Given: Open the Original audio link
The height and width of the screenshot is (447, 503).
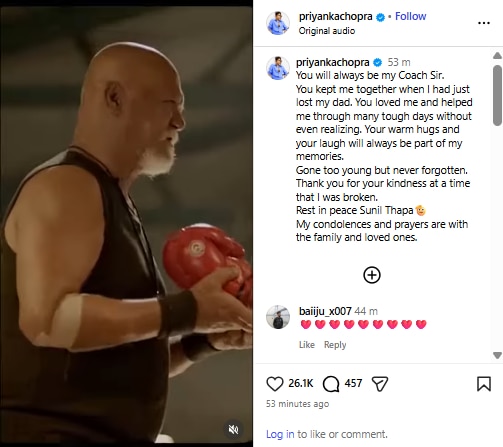Looking at the screenshot, I should tap(327, 31).
